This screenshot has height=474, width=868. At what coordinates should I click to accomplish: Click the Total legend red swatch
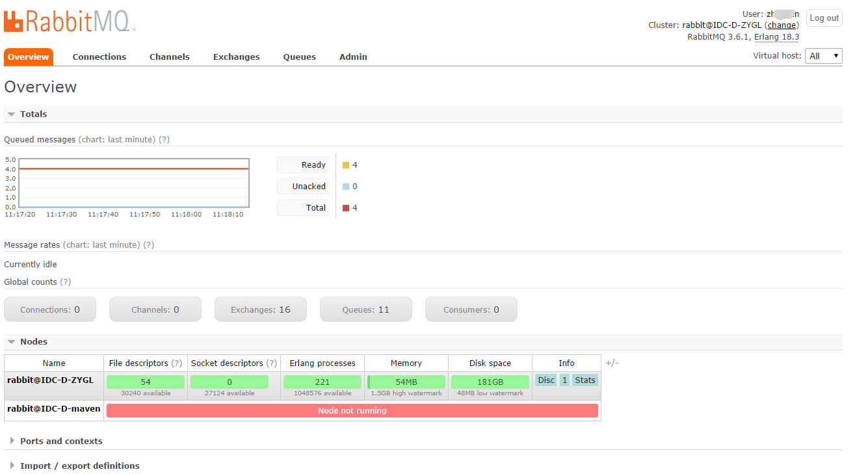pyautogui.click(x=346, y=208)
